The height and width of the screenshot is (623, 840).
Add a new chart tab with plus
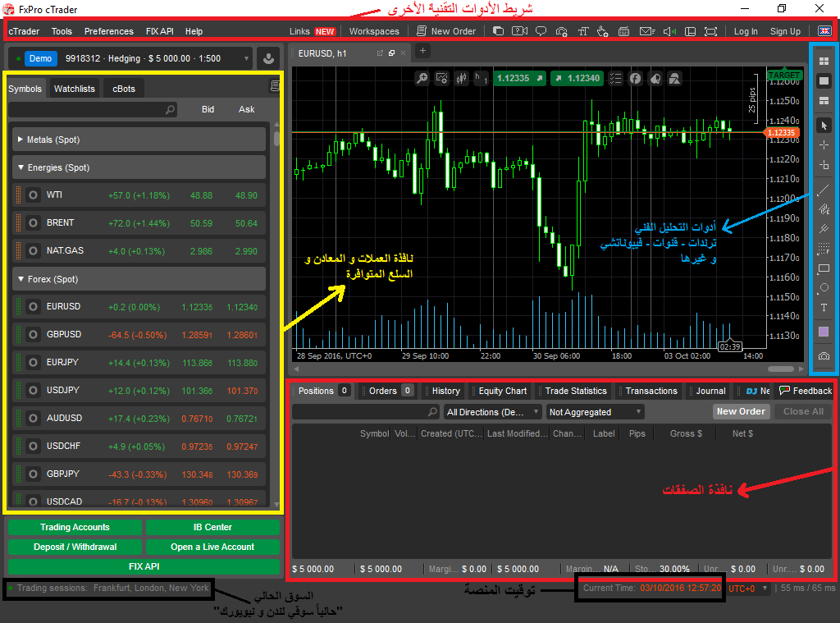(422, 51)
